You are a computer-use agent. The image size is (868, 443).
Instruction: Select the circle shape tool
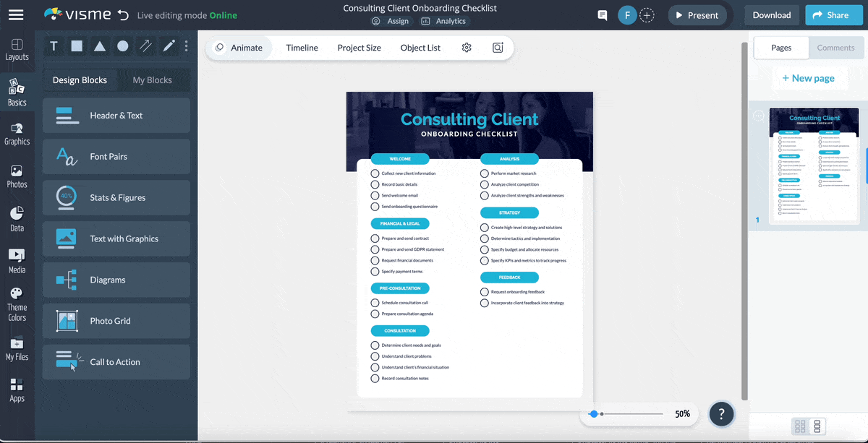123,46
